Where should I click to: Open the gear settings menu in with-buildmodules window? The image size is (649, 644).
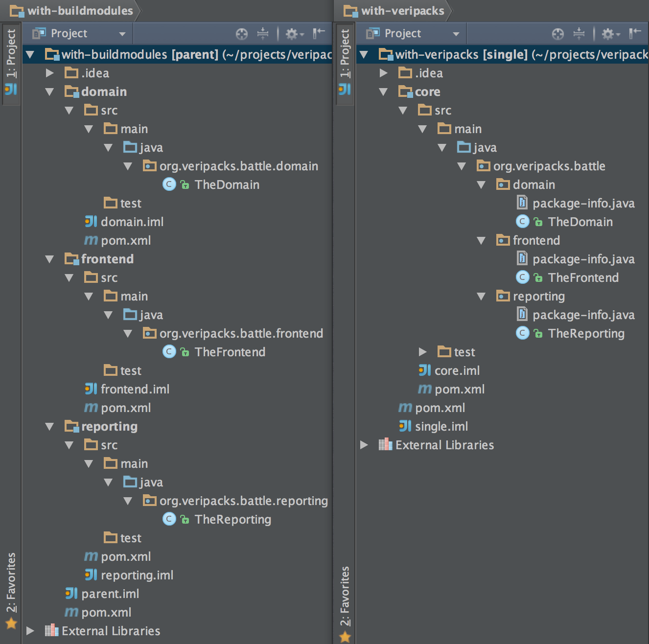click(295, 33)
